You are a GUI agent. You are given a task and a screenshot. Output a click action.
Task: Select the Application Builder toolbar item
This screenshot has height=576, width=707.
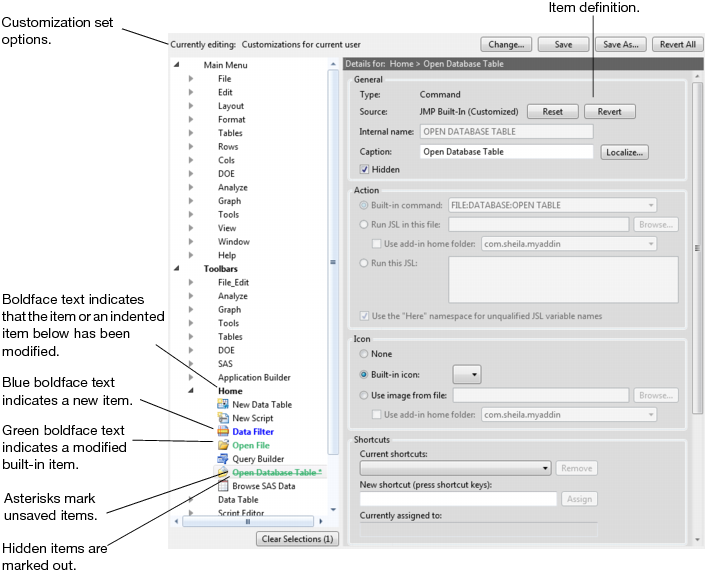254,377
